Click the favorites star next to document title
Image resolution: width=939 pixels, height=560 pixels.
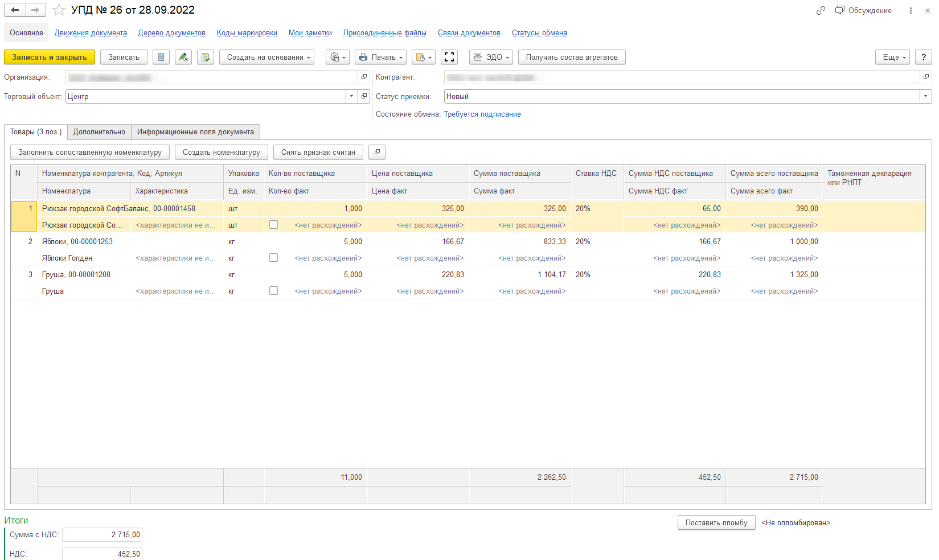point(59,10)
